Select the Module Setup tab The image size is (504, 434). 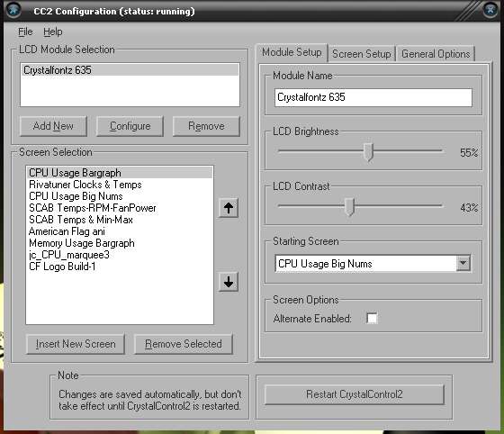(292, 52)
